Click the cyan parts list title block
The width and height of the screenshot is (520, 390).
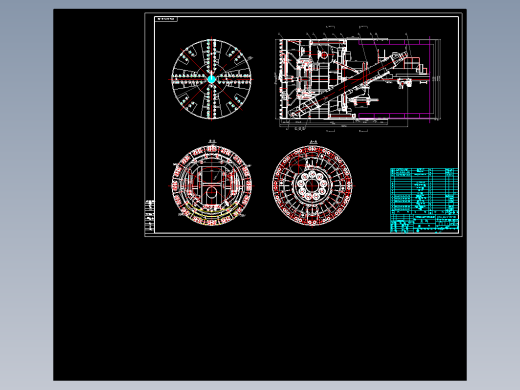point(424,200)
